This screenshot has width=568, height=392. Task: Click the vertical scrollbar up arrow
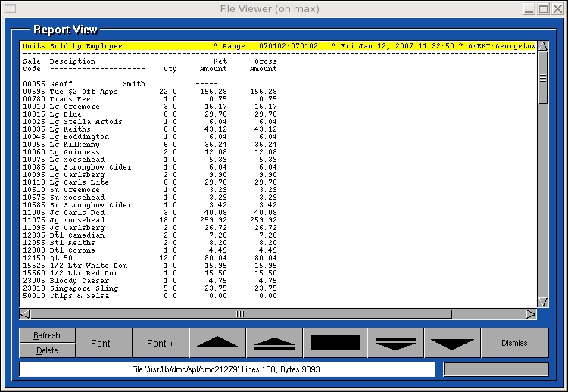pyautogui.click(x=543, y=46)
